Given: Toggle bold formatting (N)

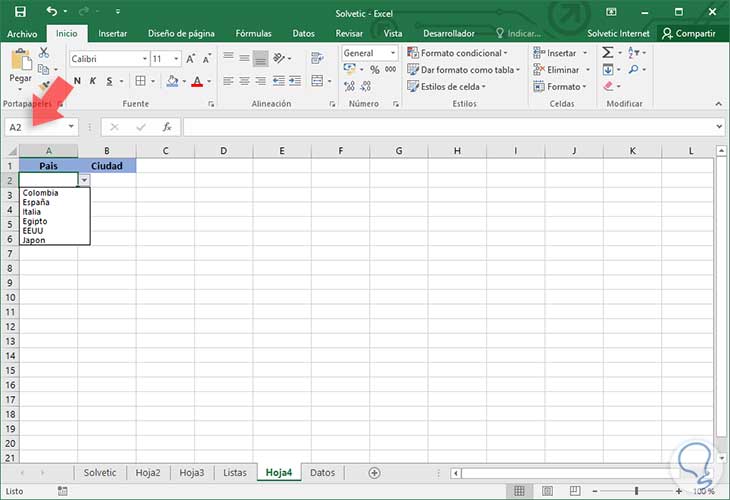Looking at the screenshot, I should 77,81.
